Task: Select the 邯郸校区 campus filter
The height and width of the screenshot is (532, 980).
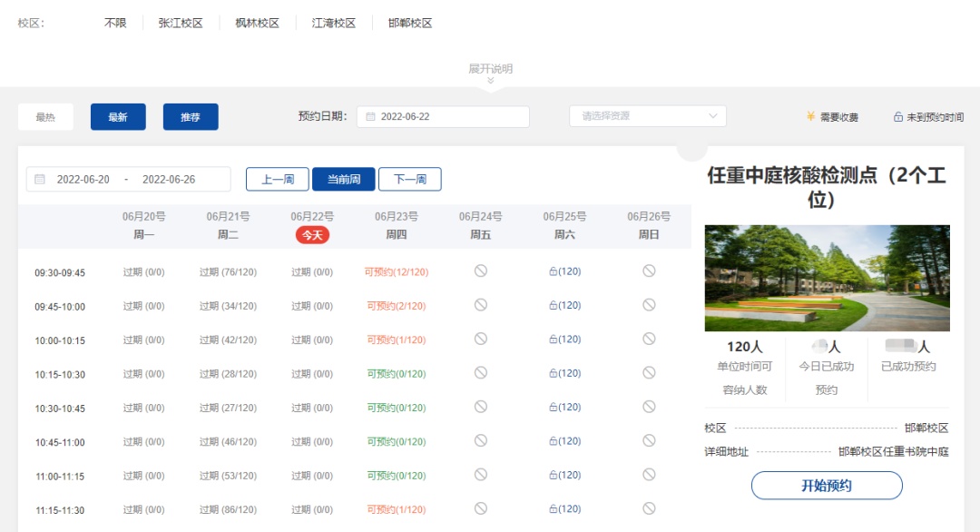Action: pos(409,24)
